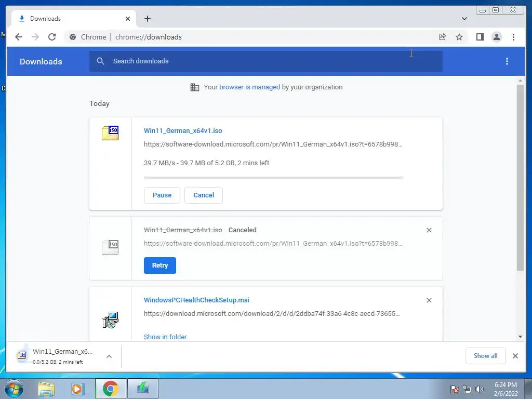Go back using the browser back arrow
Image resolution: width=532 pixels, height=399 pixels.
[x=19, y=37]
